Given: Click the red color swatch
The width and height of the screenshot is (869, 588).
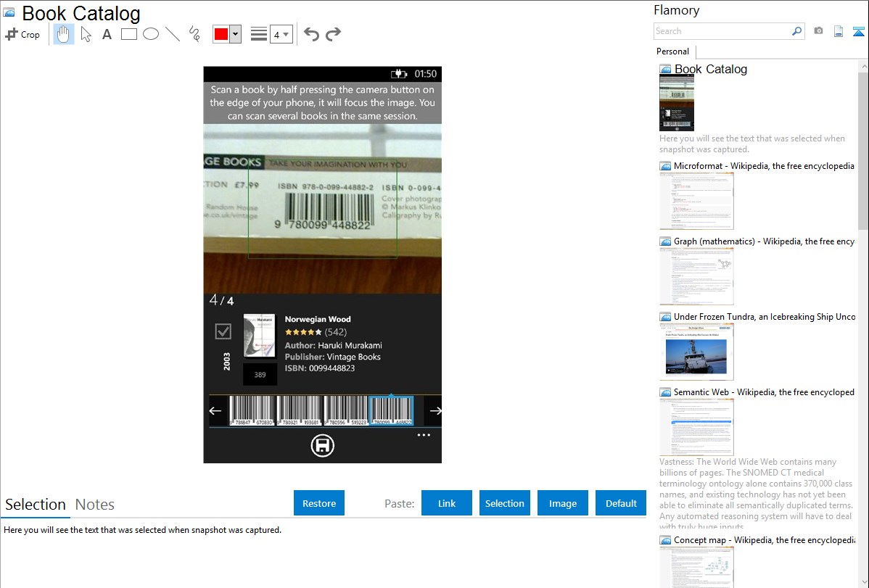Looking at the screenshot, I should point(221,34).
